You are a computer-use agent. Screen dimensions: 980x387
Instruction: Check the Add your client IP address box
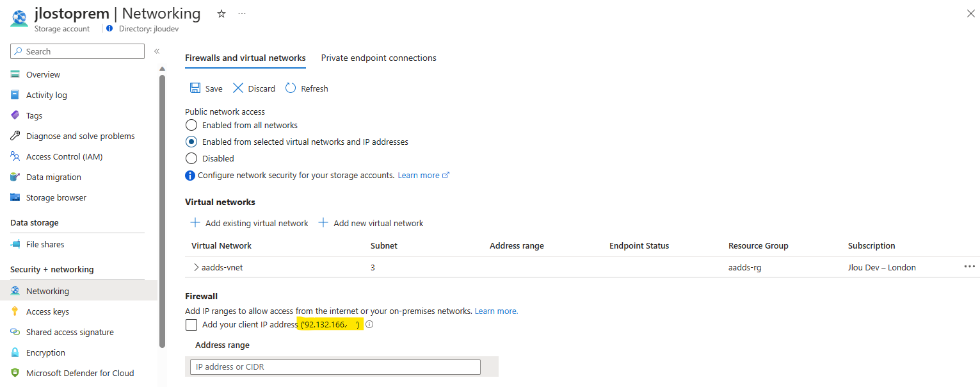coord(191,324)
